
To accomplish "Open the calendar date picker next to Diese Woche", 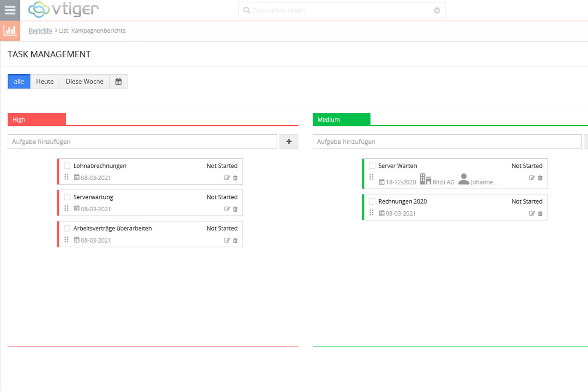I will click(x=118, y=81).
